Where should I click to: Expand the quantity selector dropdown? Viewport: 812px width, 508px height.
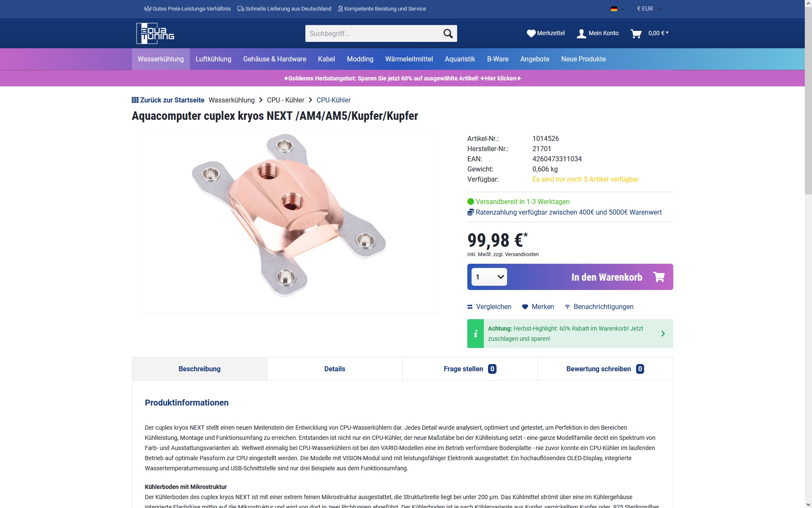[x=489, y=277]
